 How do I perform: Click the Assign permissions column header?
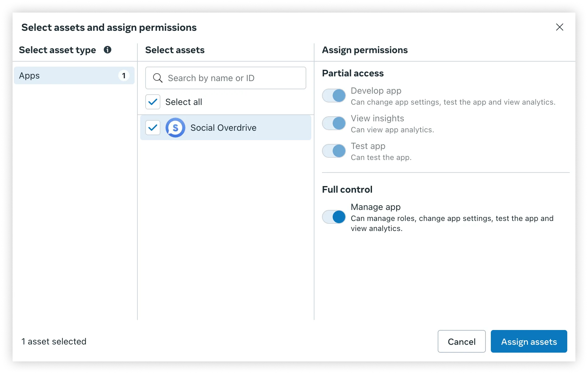[364, 50]
